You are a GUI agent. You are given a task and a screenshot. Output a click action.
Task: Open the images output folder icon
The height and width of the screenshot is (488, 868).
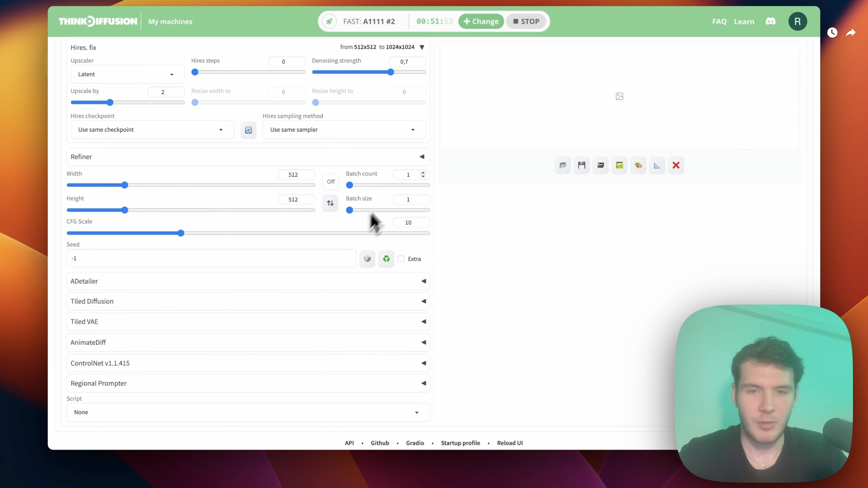(563, 165)
